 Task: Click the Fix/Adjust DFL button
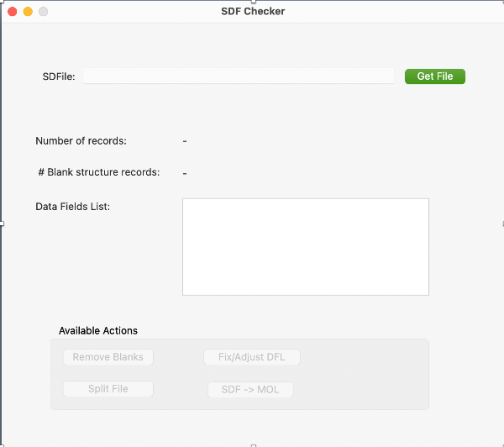[252, 357]
